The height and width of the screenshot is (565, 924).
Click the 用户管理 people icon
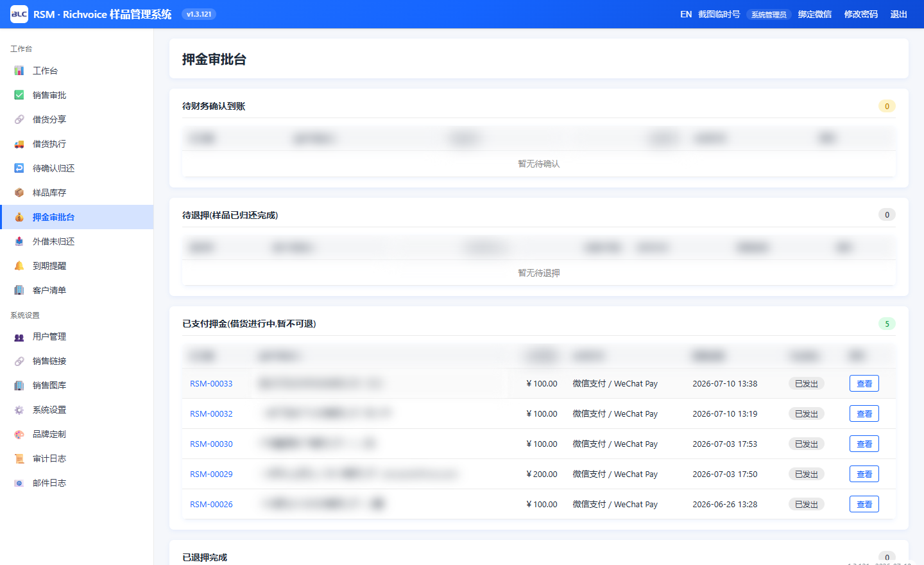pyautogui.click(x=19, y=336)
